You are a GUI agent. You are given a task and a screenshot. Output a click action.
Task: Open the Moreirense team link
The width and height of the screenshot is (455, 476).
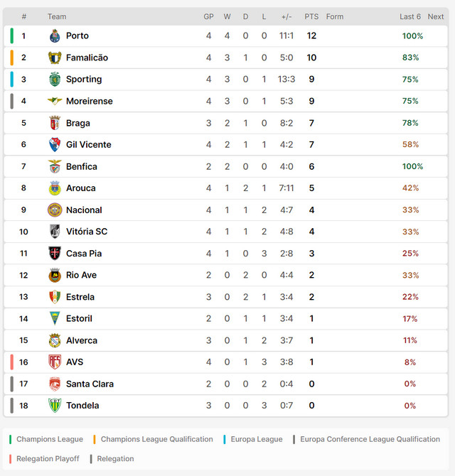pos(89,101)
